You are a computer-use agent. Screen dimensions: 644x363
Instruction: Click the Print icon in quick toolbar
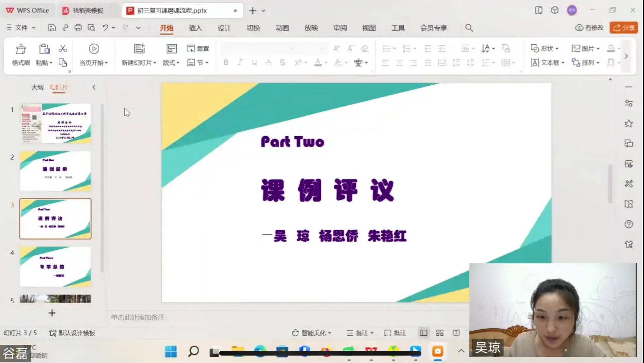pyautogui.click(x=78, y=28)
